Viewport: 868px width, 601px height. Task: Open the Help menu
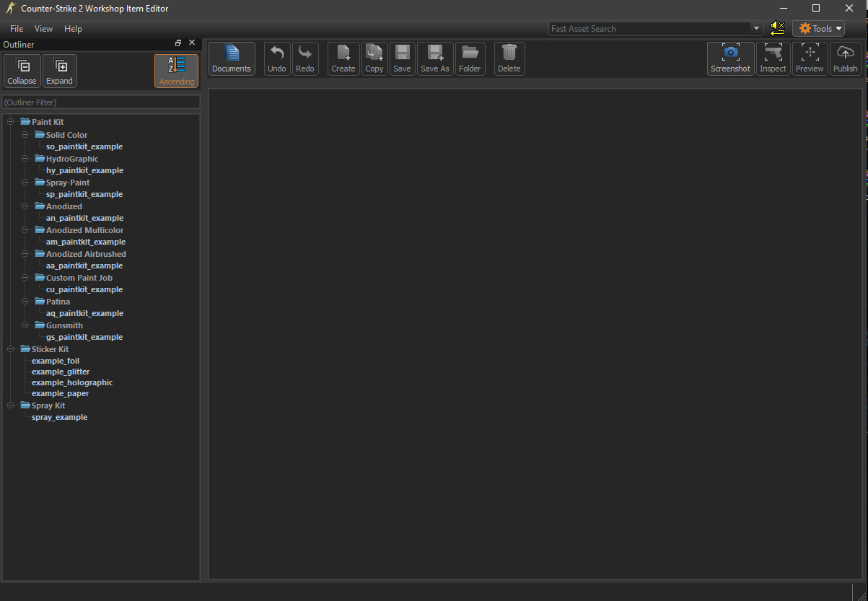73,29
